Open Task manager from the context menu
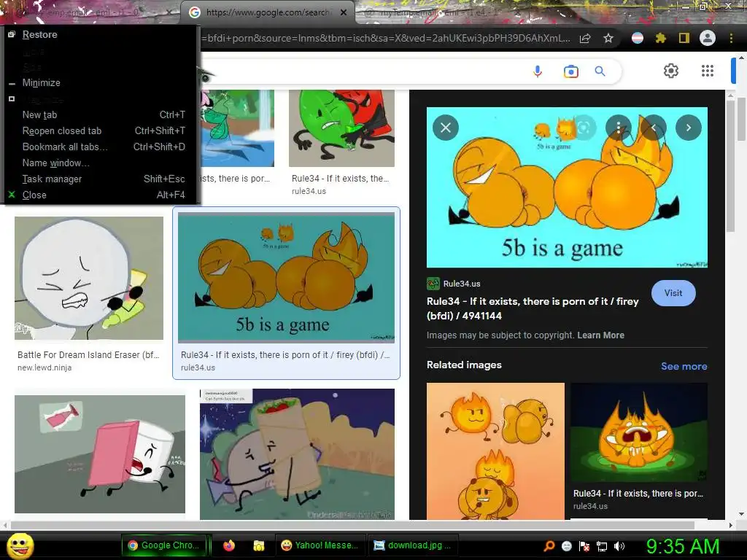This screenshot has width=747, height=560. pyautogui.click(x=100, y=179)
